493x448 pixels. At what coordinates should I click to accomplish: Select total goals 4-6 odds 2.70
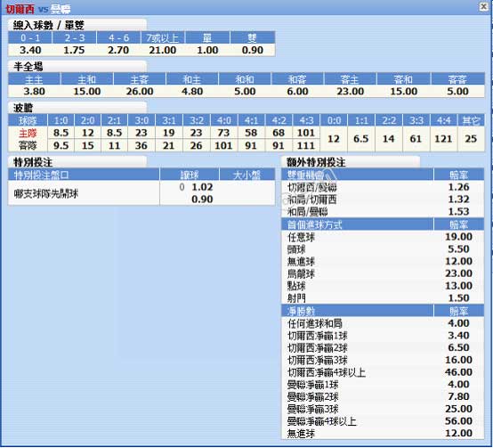click(x=118, y=50)
